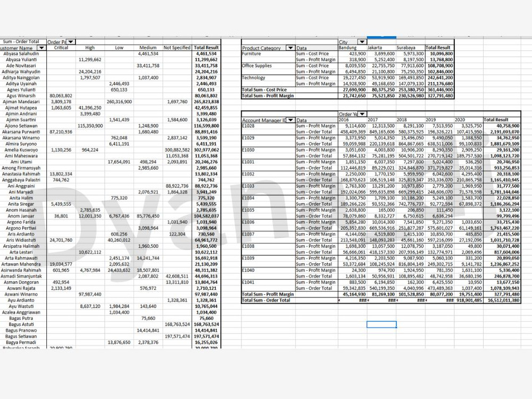Select account manager 'E1033' cell
532x399 pixels.
click(x=268, y=186)
